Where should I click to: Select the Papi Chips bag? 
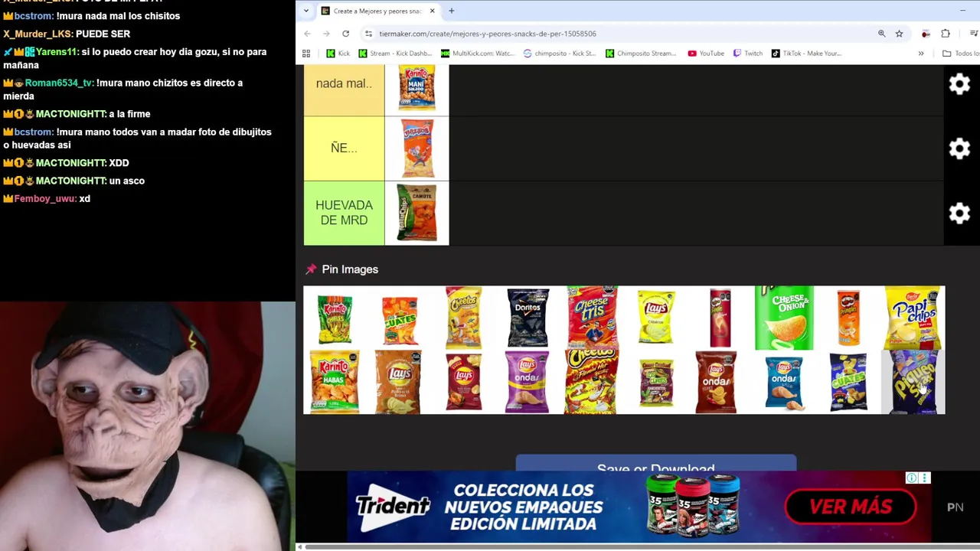(x=913, y=318)
